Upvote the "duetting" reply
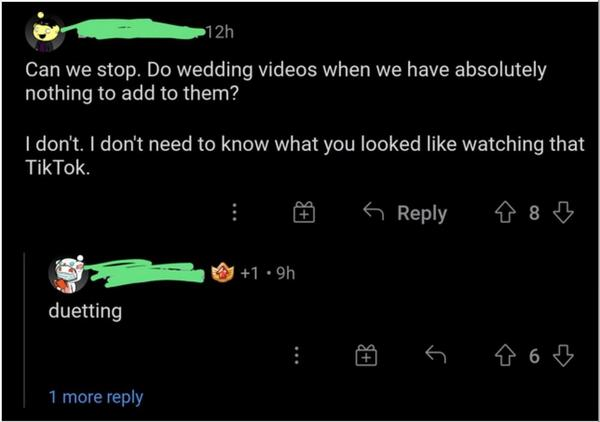The height and width of the screenshot is (422, 600). (x=505, y=356)
